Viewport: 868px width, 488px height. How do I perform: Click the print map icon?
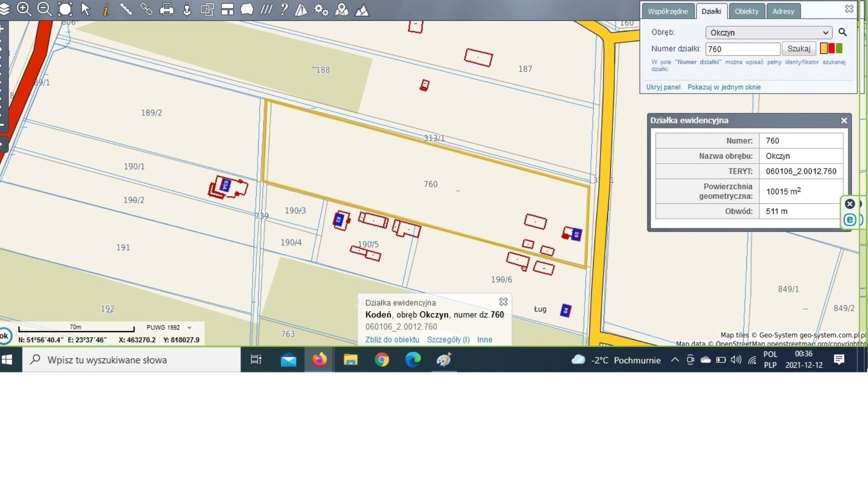[x=167, y=9]
